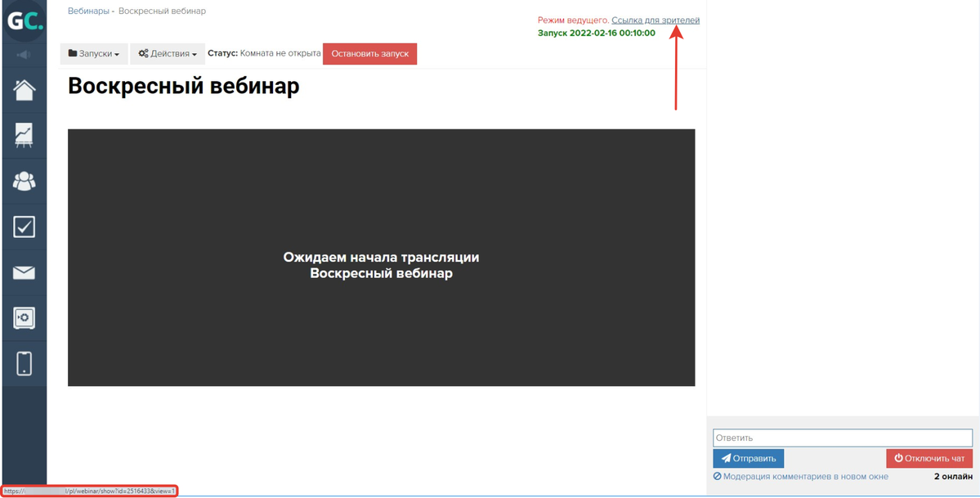Click the 2 онлайн counter text
The image size is (980, 498).
tap(953, 477)
